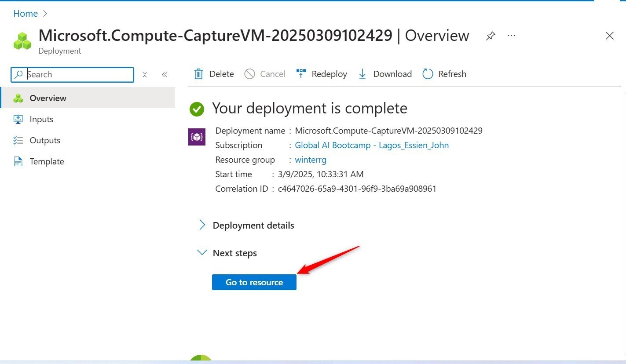626x364 pixels.
Task: Click the green deployment complete checkmark icon
Action: [x=197, y=109]
